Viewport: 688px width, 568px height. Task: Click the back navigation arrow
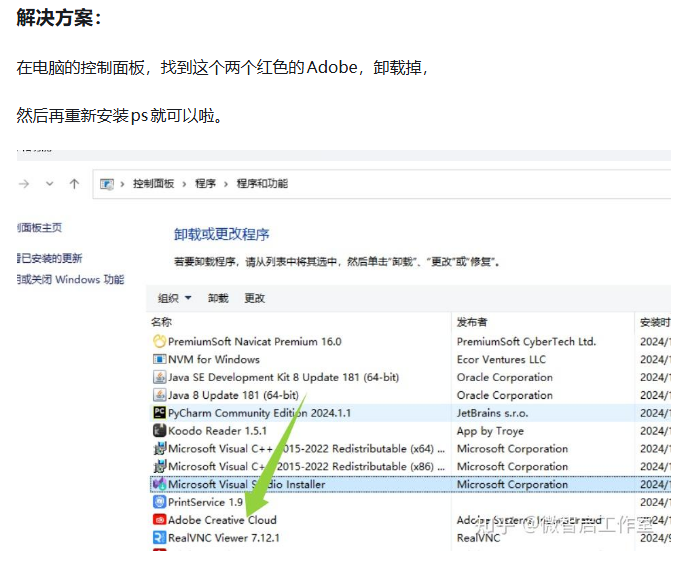coord(24,184)
